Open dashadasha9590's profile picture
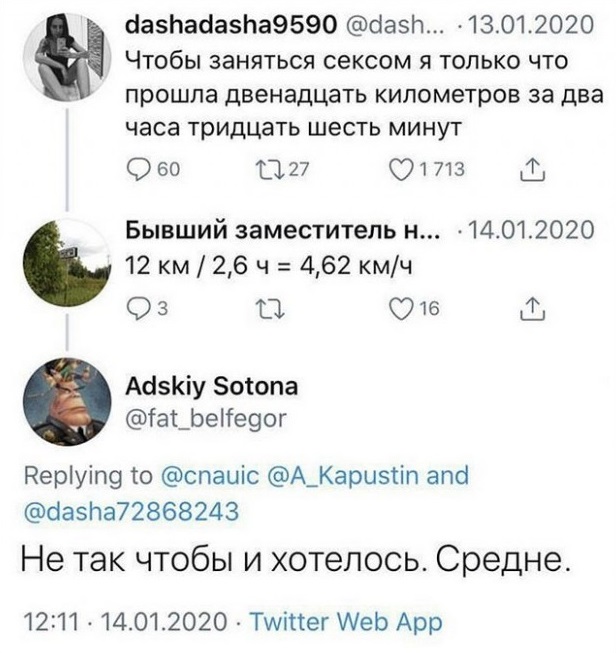The height and width of the screenshot is (653, 616). 66,56
